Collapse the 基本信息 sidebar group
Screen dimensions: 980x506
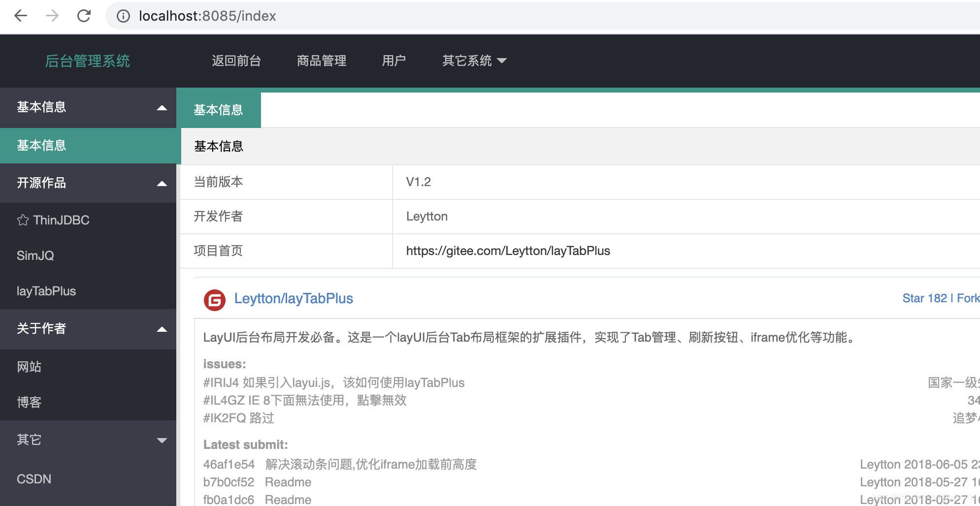pos(88,107)
